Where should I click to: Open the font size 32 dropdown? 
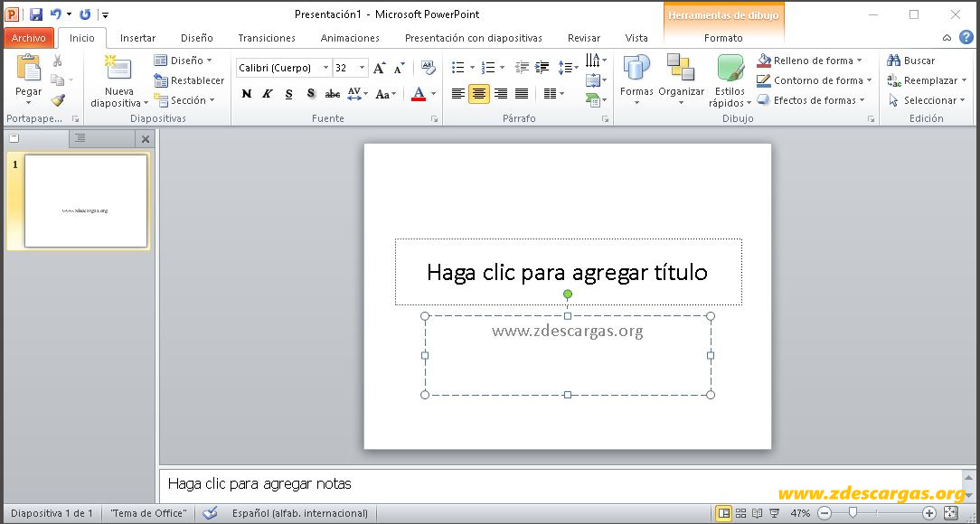point(363,68)
